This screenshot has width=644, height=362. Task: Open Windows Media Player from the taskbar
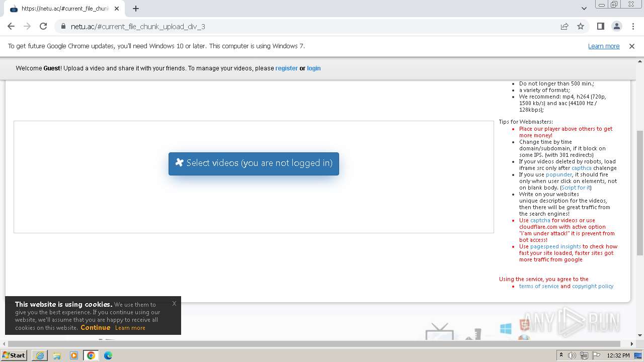74,355
